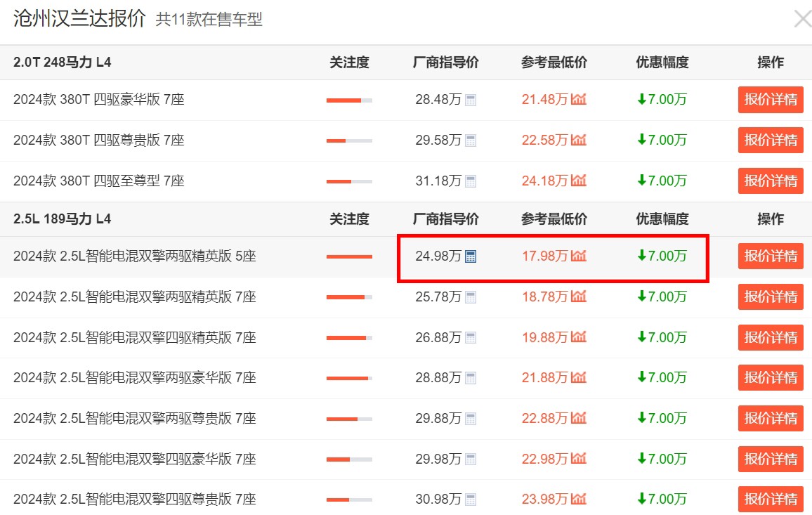
Task: View price trend chart icon beside 17.98万
Action: pyautogui.click(x=579, y=256)
